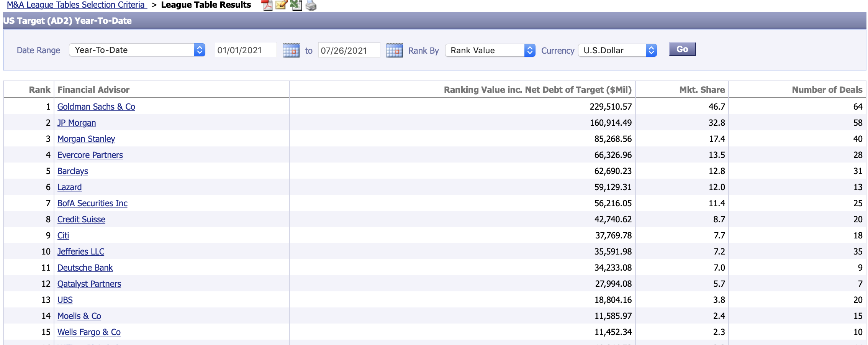This screenshot has height=345, width=868.
Task: Select ranking value 85,268.56
Action: (613, 139)
